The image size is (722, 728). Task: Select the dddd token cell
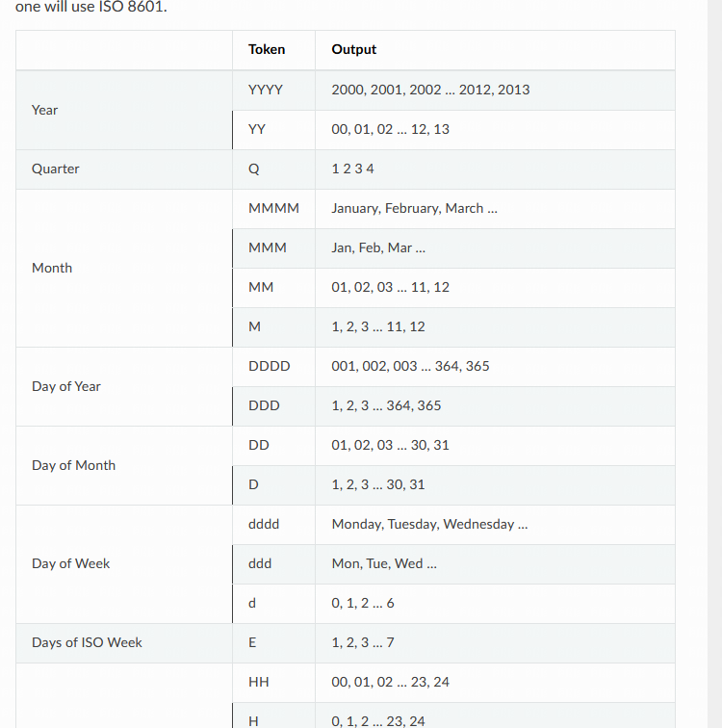(273, 524)
